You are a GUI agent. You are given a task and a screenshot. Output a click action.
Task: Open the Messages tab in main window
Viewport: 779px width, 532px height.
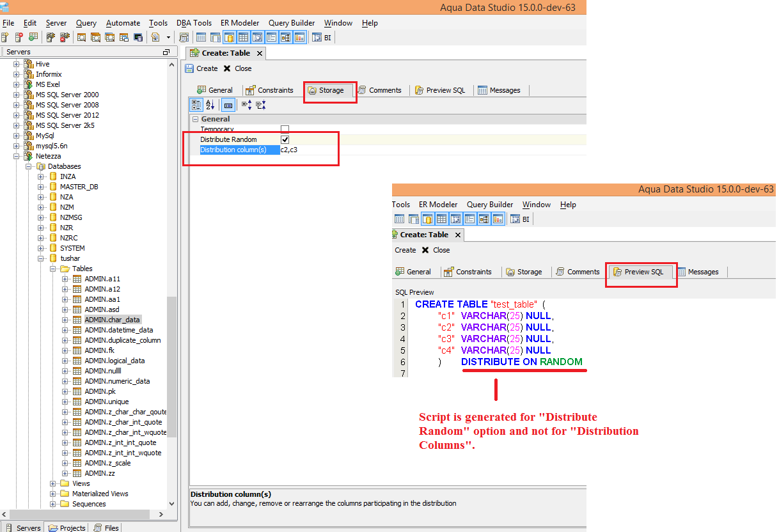pos(499,90)
